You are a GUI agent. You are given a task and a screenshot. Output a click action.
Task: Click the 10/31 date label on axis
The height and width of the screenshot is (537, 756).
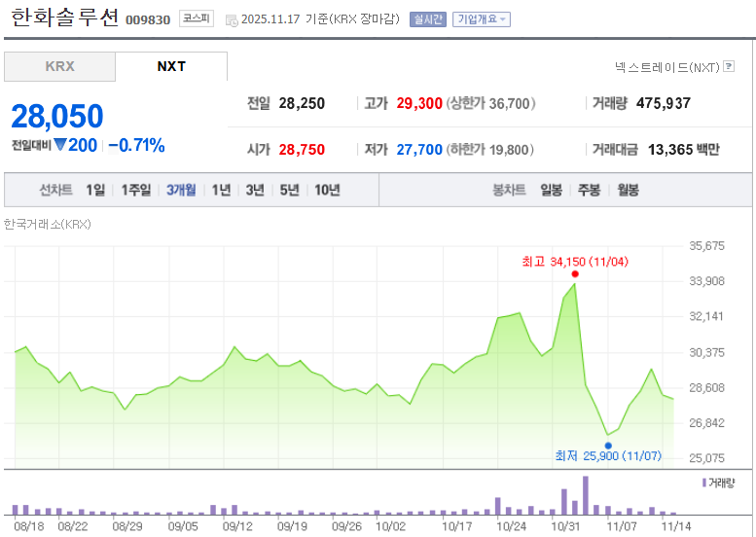(565, 526)
